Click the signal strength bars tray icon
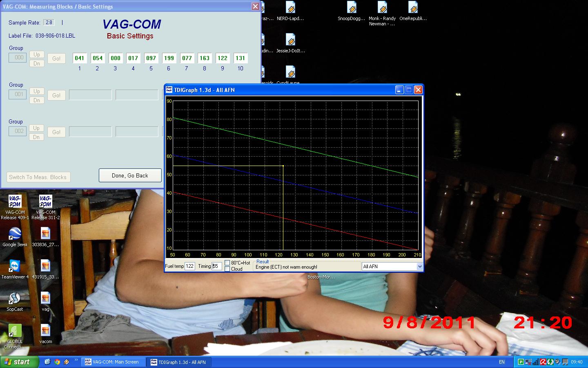The width and height of the screenshot is (588, 368). click(x=536, y=362)
